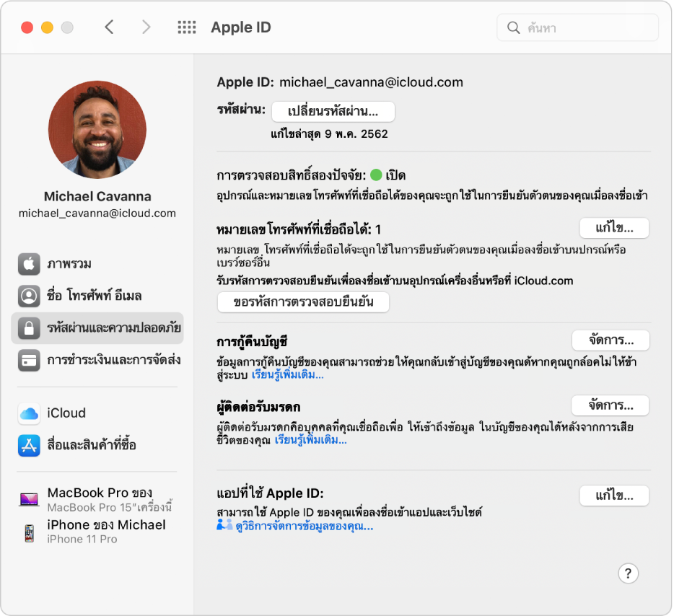674x616 pixels.
Task: Click Michael Cavanna's profile photo
Action: [97, 129]
